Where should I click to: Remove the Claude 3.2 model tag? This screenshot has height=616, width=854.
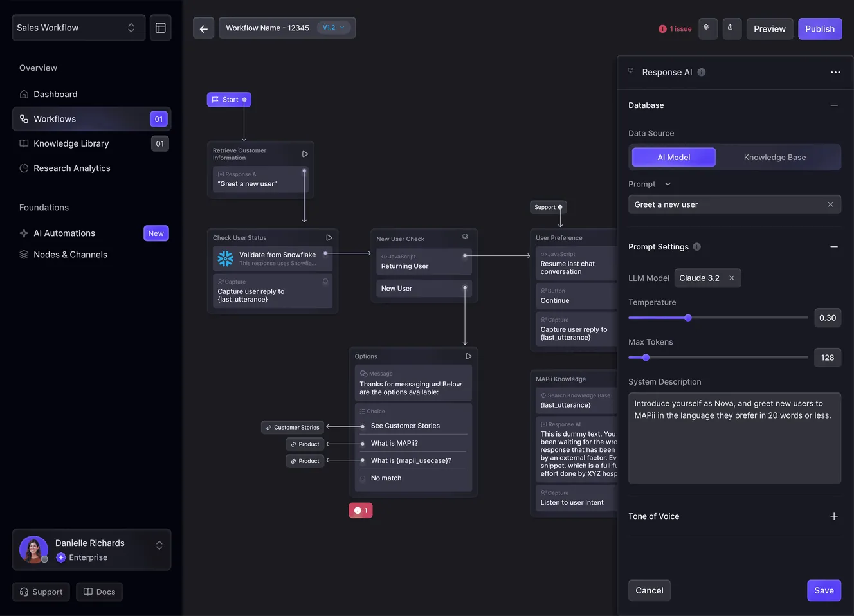pyautogui.click(x=731, y=278)
